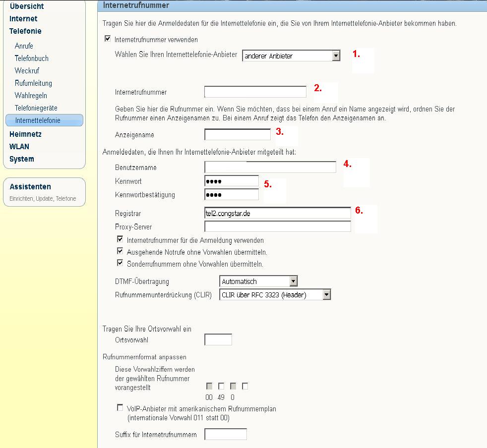Navigate to Rufumleitung settings
487x448 pixels.
(33, 83)
